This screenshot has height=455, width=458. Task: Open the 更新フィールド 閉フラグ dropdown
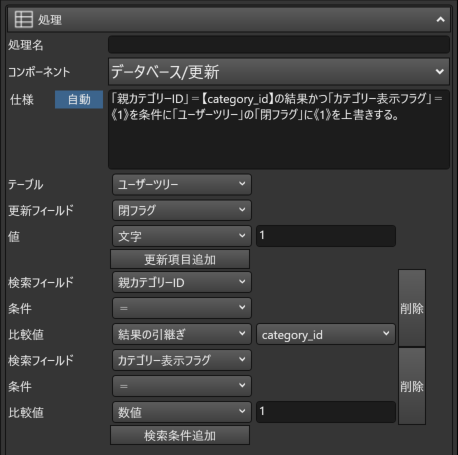point(182,210)
